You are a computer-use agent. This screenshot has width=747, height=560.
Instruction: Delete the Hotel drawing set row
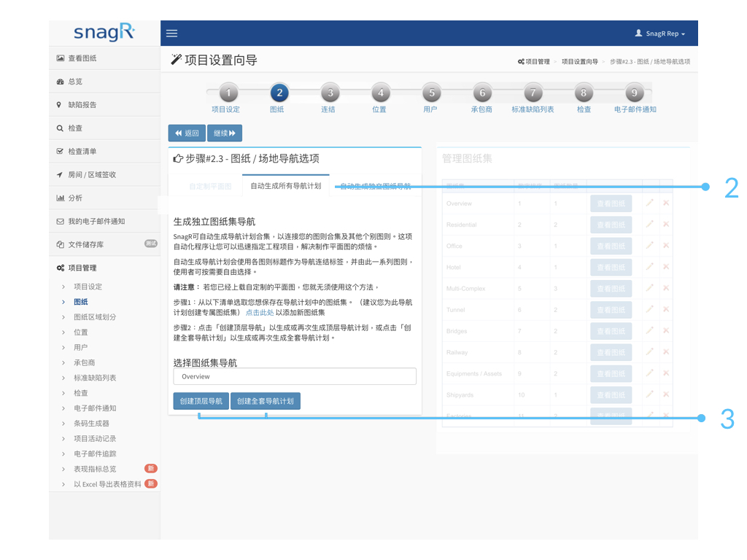click(666, 267)
